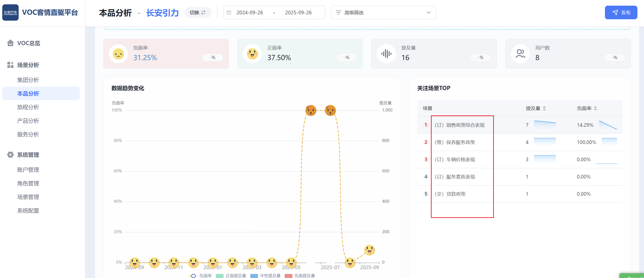The image size is (644, 278).
Task: Click the 场景分析 grid icon
Action: (x=10, y=65)
